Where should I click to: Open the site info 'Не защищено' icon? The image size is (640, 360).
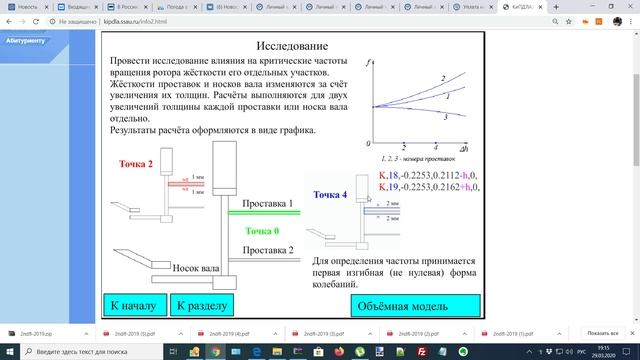52,22
